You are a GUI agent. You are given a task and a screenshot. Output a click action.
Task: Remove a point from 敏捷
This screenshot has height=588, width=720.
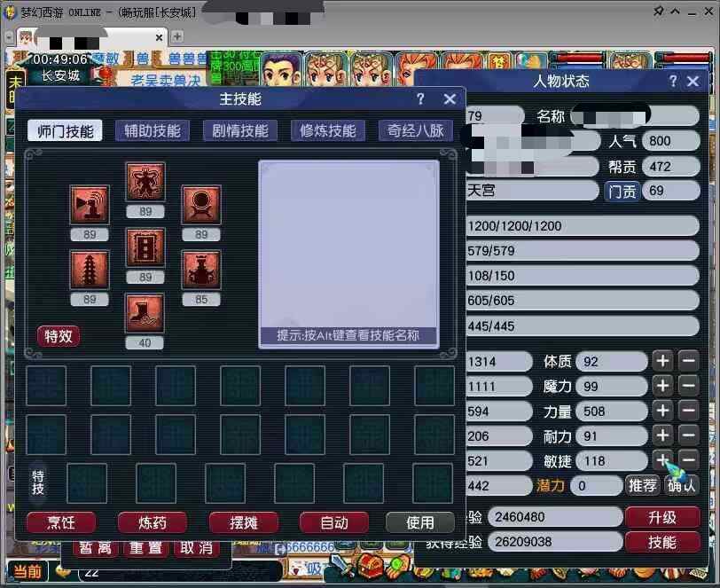[x=688, y=459]
